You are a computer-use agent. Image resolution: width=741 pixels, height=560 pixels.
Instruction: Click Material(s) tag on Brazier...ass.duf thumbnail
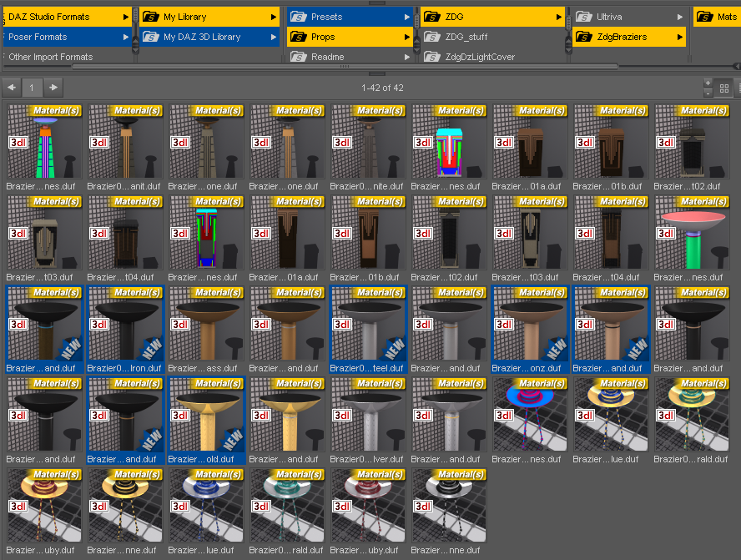click(x=218, y=293)
